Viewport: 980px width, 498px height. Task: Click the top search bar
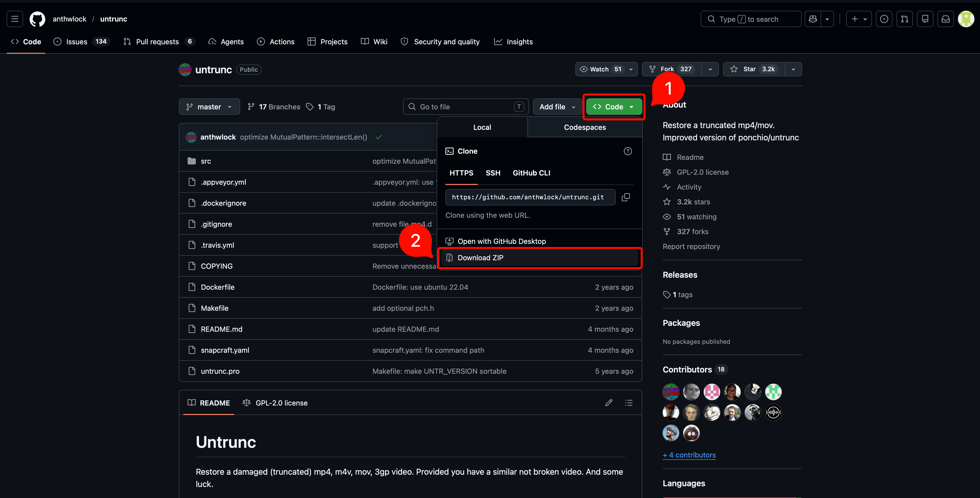751,19
